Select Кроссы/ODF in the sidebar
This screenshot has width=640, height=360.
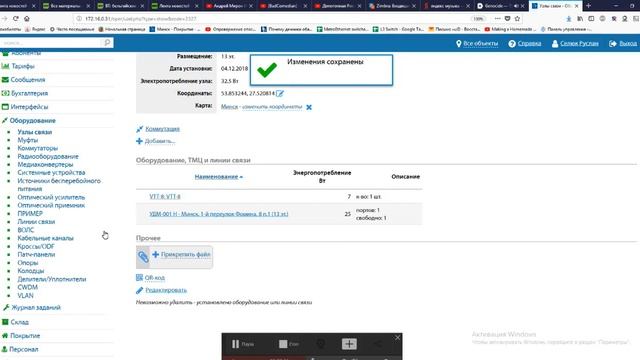[x=36, y=246]
